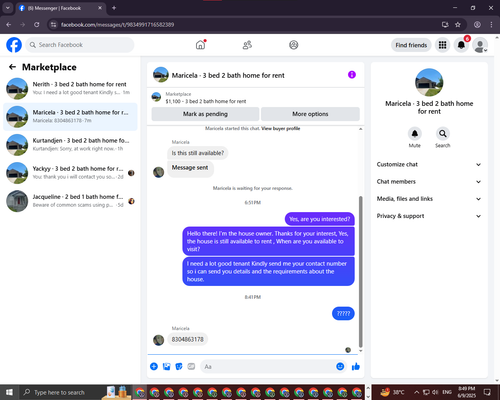Open Yackyy 3 bed 2 bath chat
The image size is (500, 400).
coord(70,173)
